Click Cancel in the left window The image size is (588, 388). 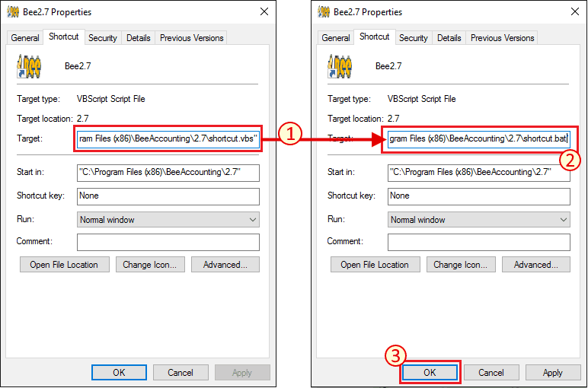pos(181,372)
